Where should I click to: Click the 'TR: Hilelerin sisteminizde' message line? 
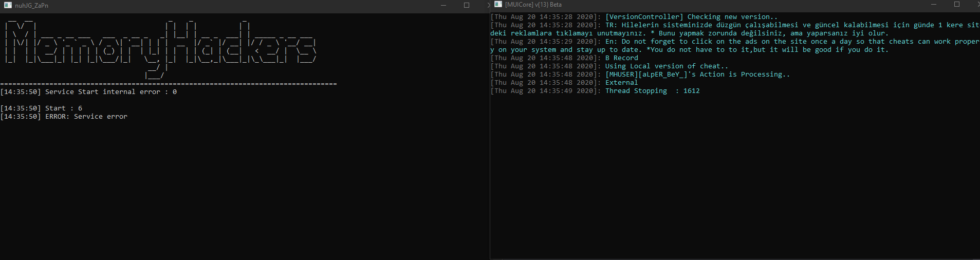[735, 25]
